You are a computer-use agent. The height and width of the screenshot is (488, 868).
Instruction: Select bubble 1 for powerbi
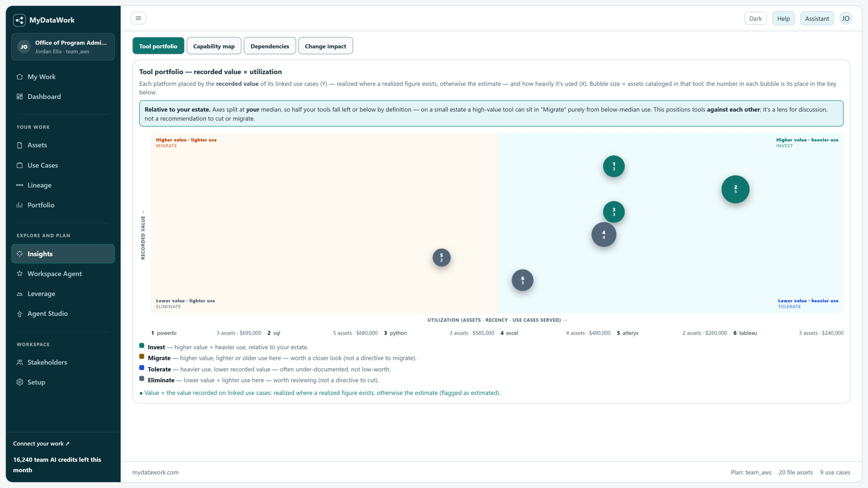point(614,166)
